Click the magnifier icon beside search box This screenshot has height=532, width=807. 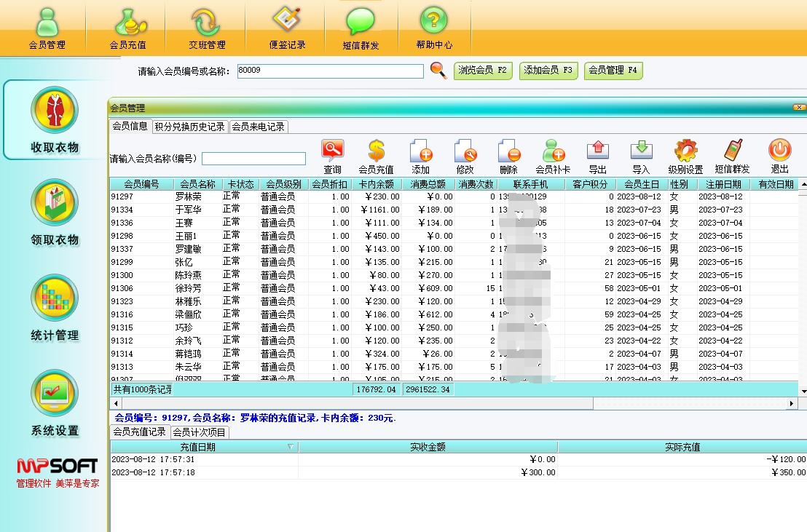click(x=438, y=71)
